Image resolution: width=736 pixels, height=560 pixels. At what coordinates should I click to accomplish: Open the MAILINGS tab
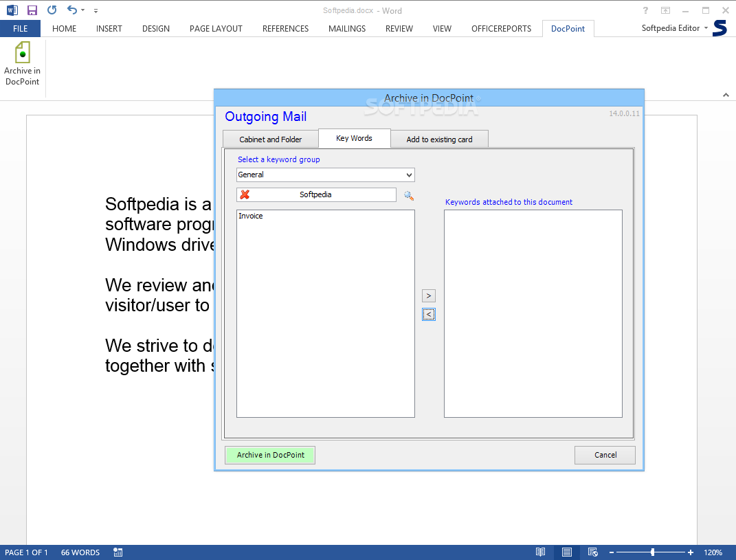coord(347,29)
